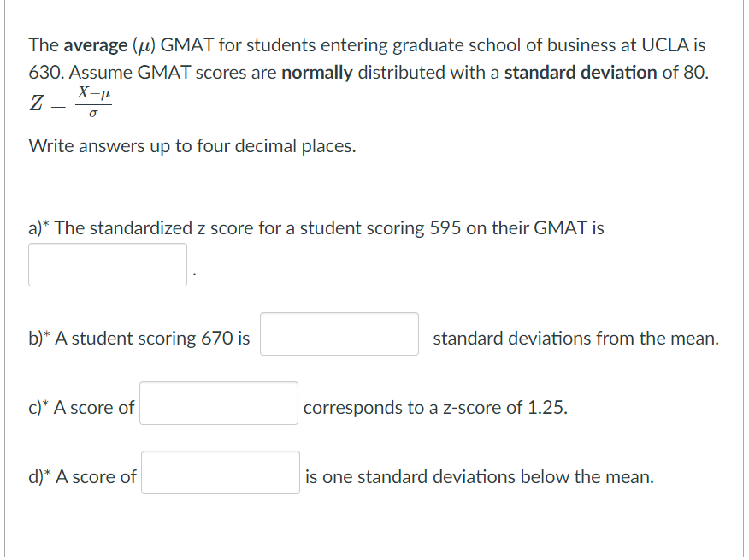Click the part d score input box

pos(221,473)
